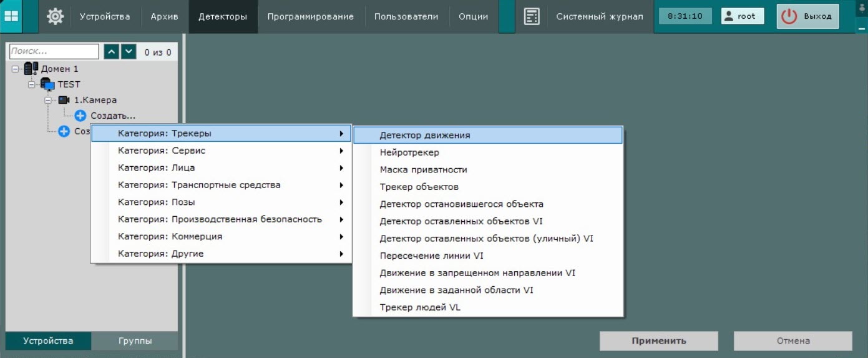868x358 pixels.
Task: Click the Отмена button
Action: click(793, 341)
